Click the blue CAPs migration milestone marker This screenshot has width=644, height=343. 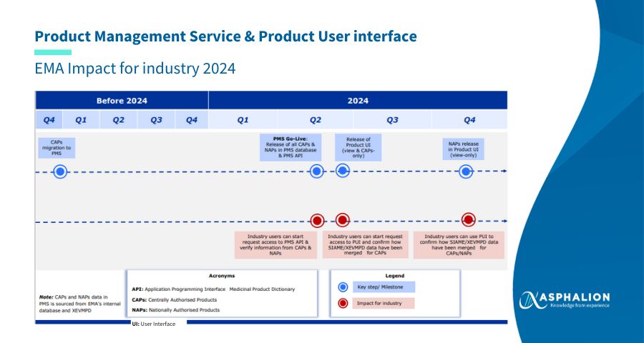point(60,171)
